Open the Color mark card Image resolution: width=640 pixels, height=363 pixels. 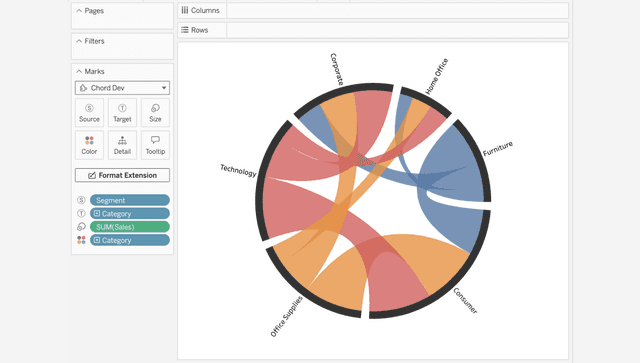(89, 145)
